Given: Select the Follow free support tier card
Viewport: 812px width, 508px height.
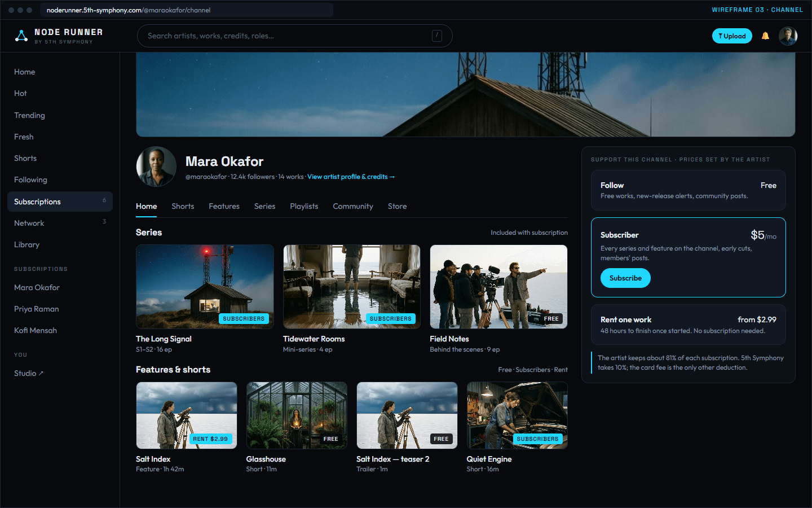Looking at the screenshot, I should click(689, 190).
